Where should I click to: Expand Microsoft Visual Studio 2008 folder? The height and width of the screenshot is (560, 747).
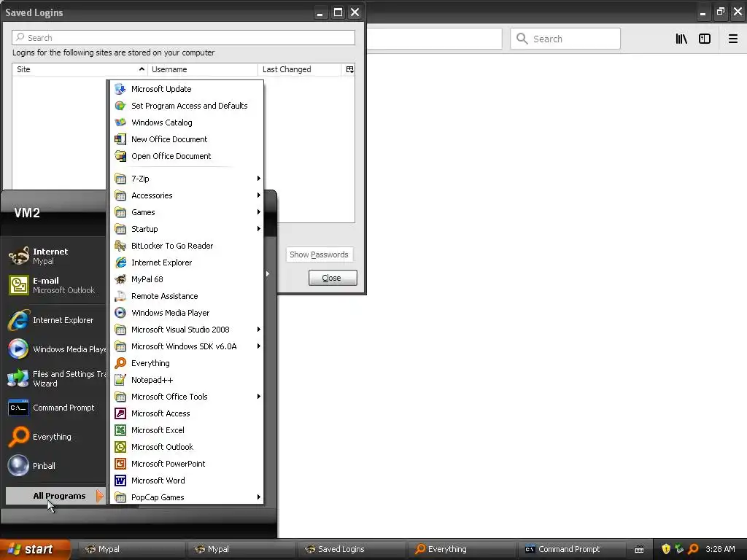pos(187,330)
